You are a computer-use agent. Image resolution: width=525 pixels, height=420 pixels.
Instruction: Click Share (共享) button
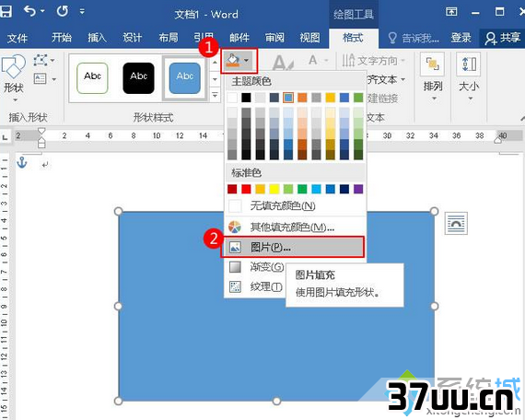pos(503,38)
